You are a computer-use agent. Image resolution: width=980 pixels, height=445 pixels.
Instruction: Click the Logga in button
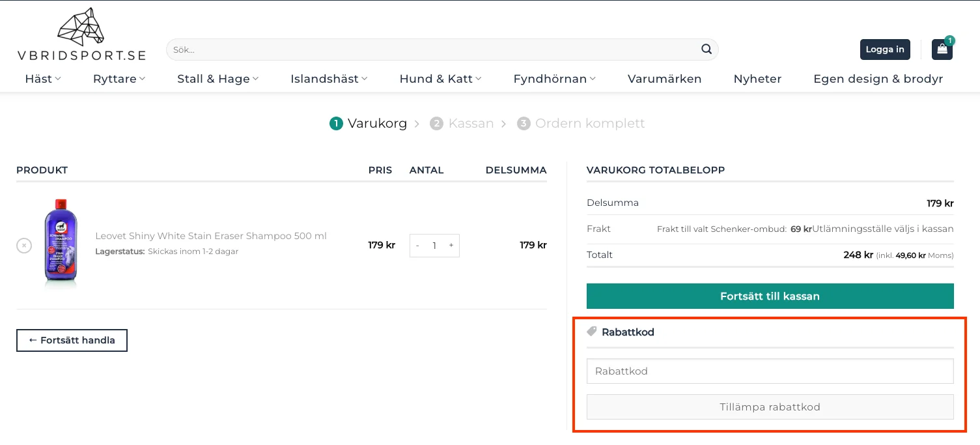[885, 50]
